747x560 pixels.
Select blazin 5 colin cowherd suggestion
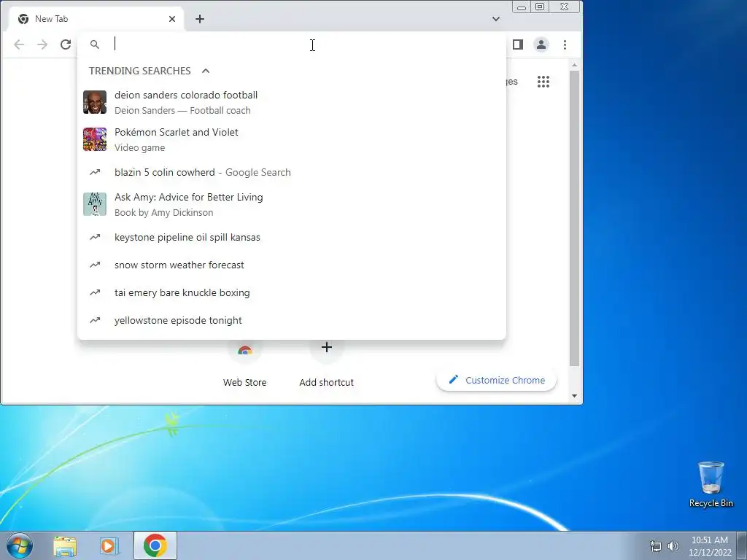pos(292,172)
